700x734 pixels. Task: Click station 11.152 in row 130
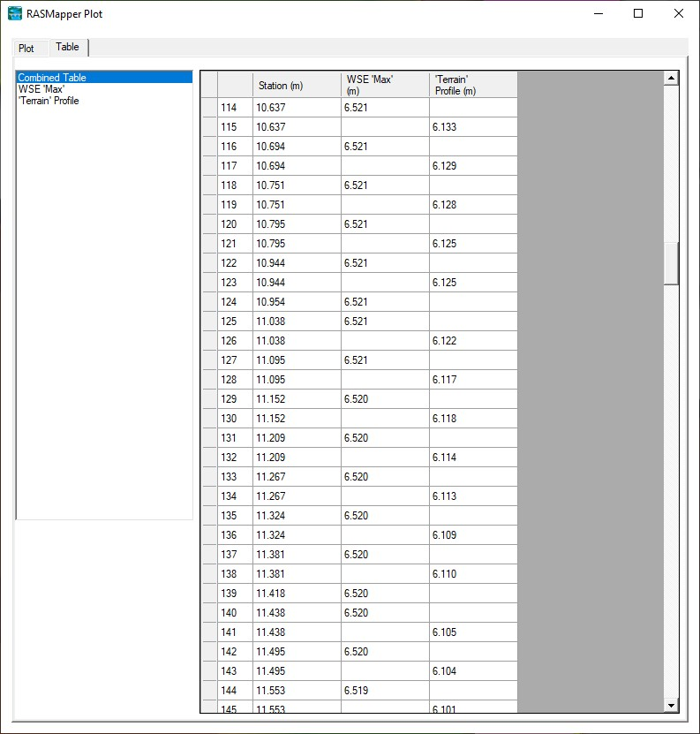(297, 419)
